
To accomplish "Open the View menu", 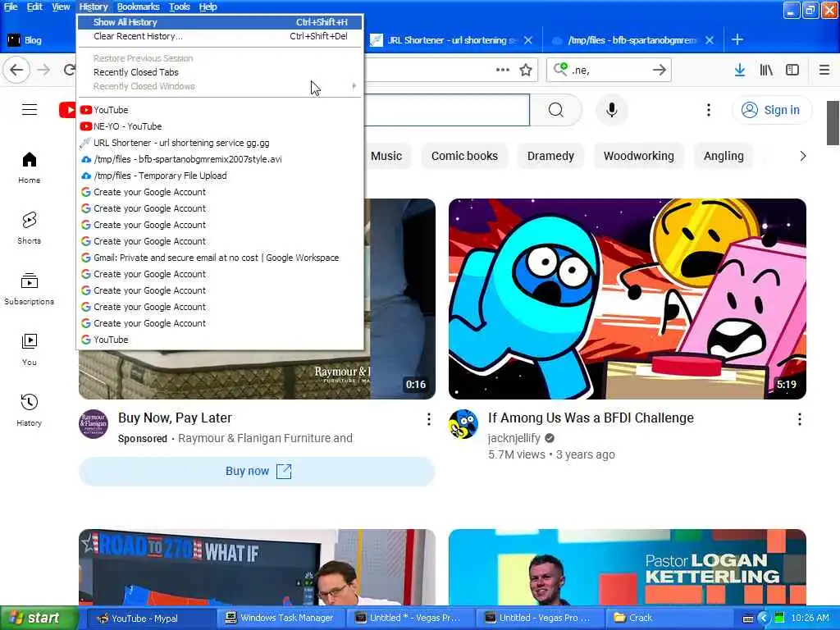I will [61, 7].
